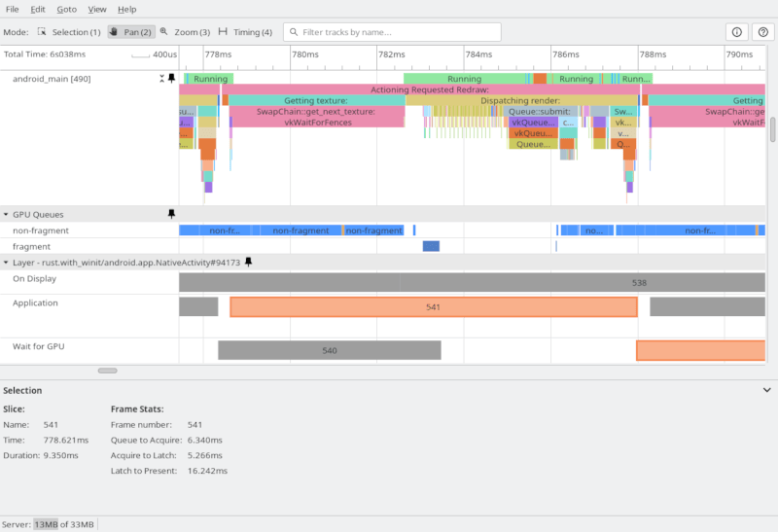The image size is (778, 532).
Task: Select the Actioning Requested Redraw slice
Action: coord(430,89)
